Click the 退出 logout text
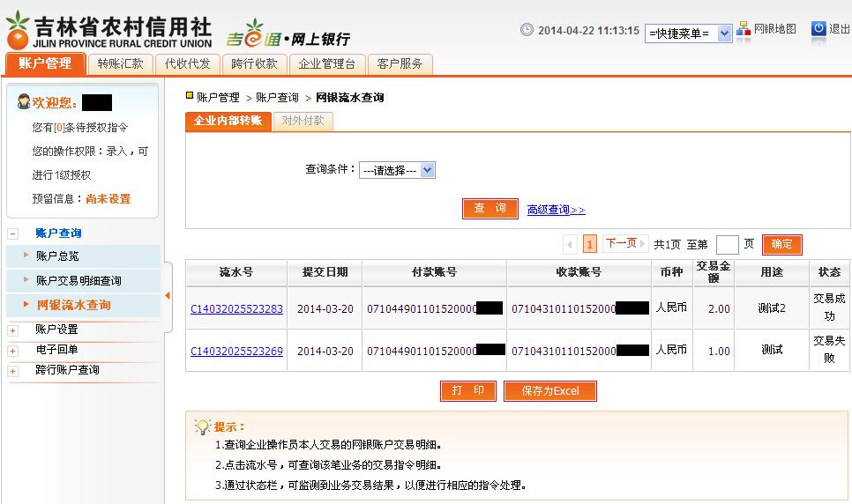 point(840,29)
